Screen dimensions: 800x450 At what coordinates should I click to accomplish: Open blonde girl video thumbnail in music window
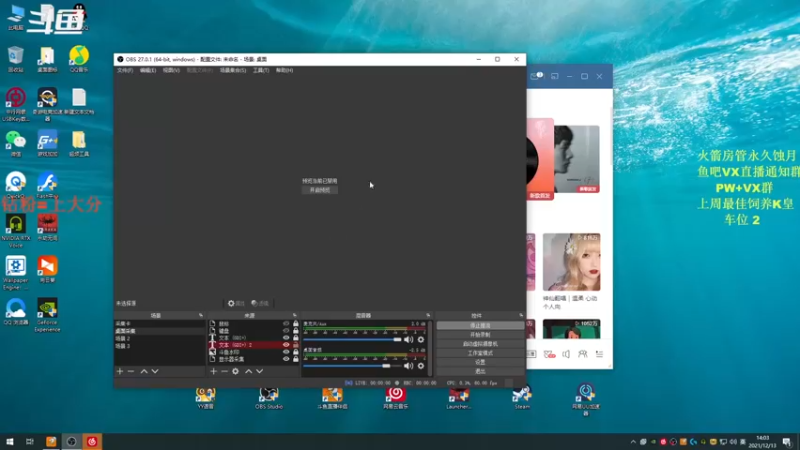pos(571,262)
